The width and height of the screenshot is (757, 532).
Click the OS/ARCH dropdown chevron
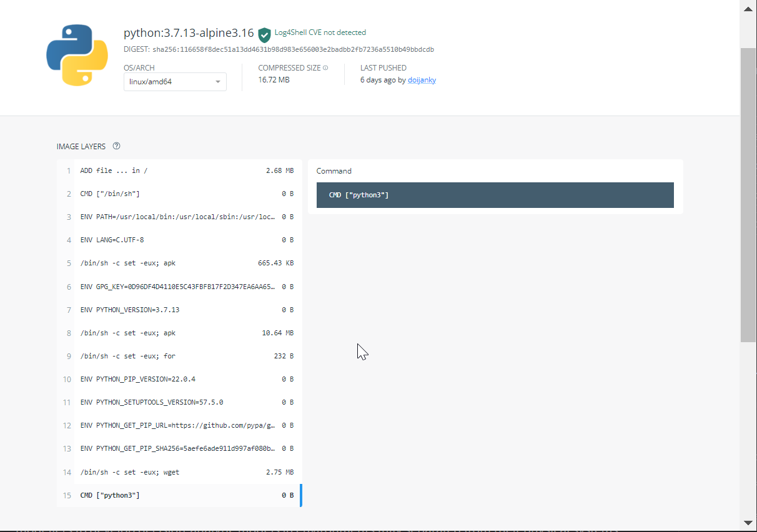pos(217,81)
